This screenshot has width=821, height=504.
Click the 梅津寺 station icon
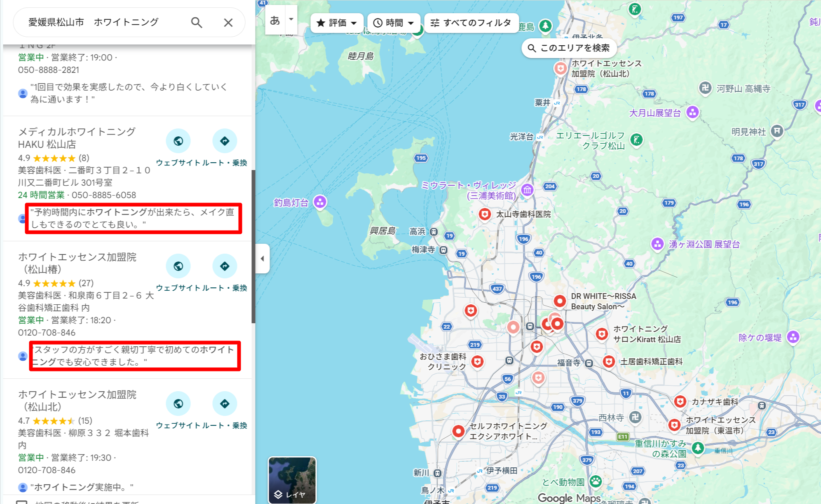coord(443,250)
